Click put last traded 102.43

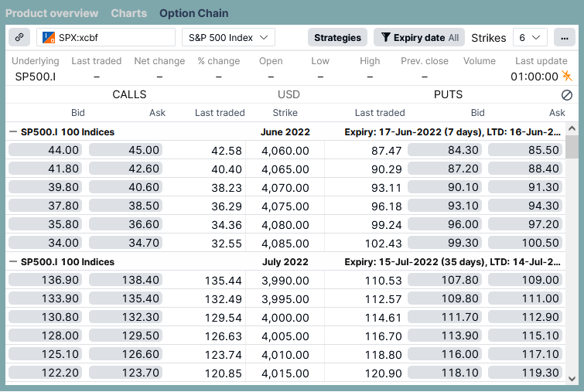coord(383,244)
